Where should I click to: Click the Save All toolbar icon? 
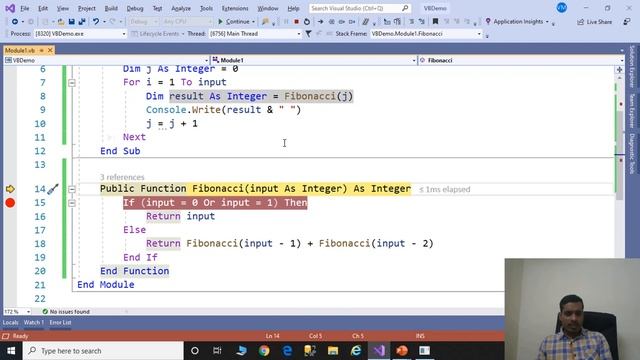tap(82, 22)
